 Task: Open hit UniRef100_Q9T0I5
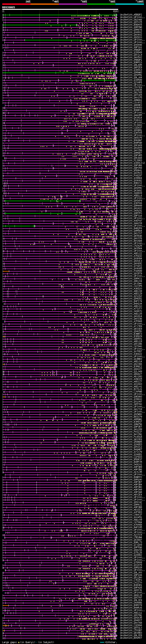[x=131, y=22]
